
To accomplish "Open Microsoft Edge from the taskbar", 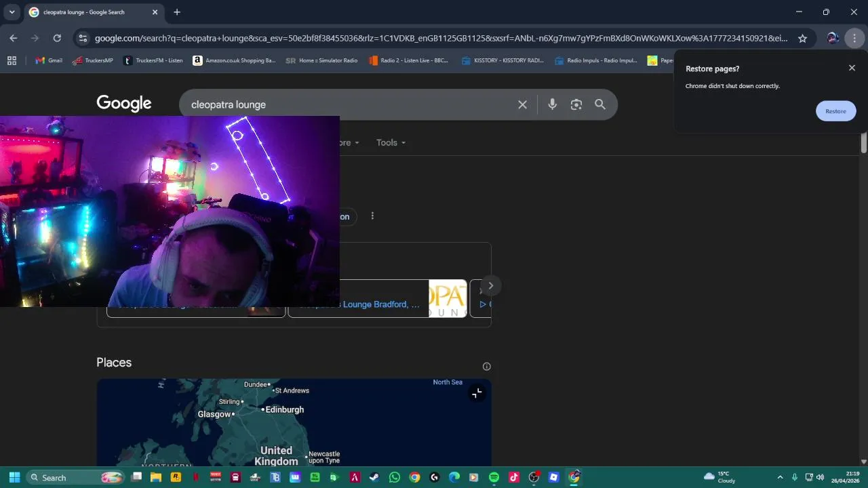I will coord(454,477).
